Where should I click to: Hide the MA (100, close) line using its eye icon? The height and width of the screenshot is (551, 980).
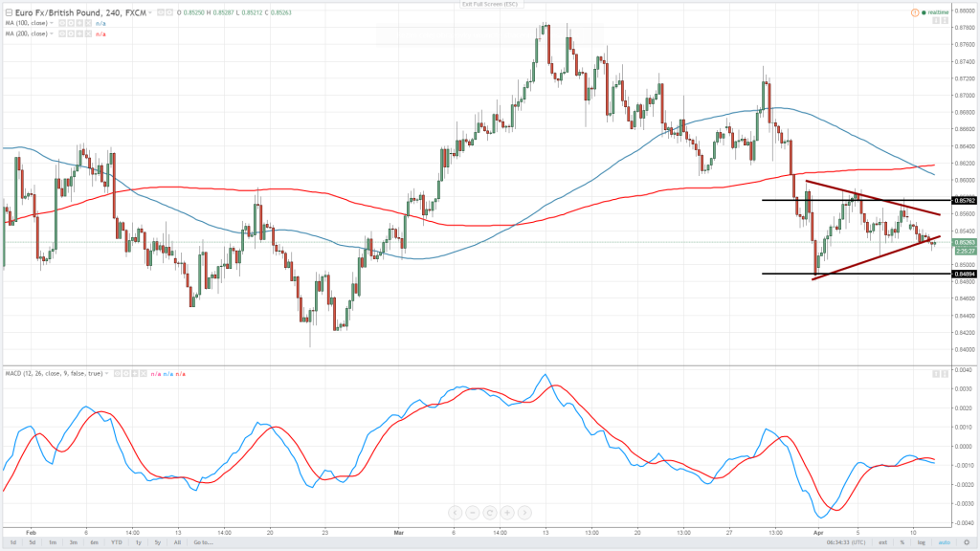[62, 23]
